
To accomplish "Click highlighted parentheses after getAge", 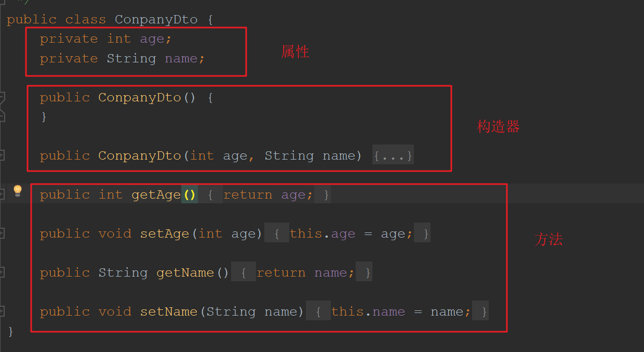I will (190, 194).
